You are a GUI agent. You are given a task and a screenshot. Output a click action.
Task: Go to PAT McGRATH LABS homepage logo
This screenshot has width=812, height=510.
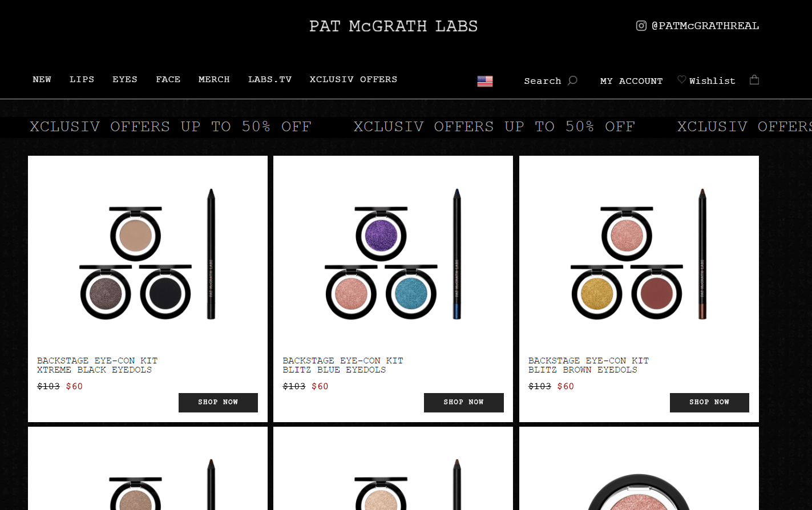[x=393, y=26]
